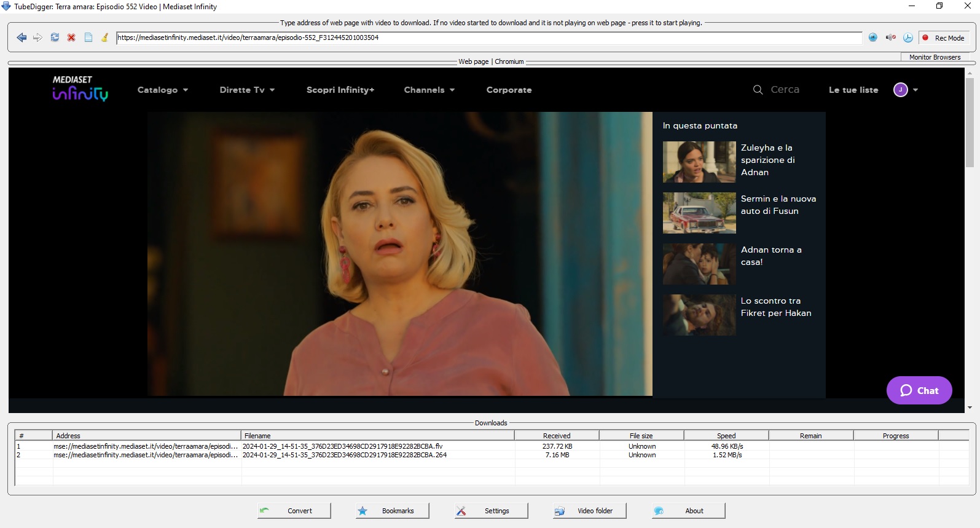Open the Corporate menu item
This screenshot has width=980, height=528.
509,90
